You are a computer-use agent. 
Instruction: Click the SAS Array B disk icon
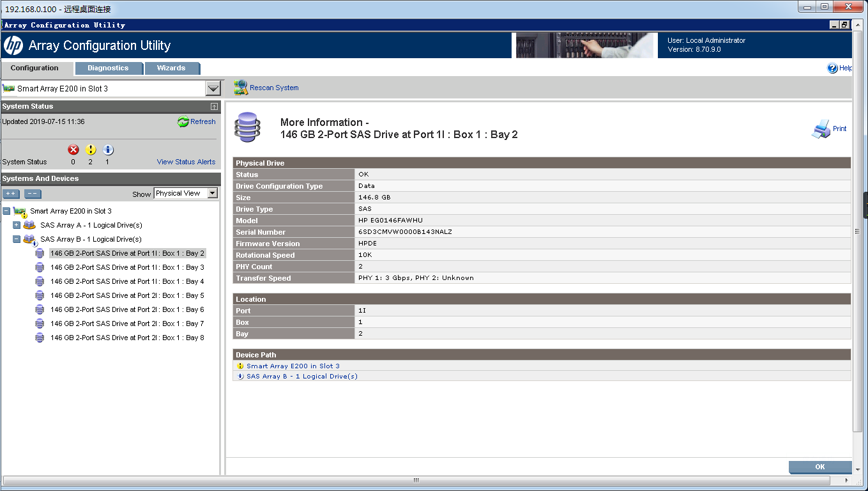point(29,240)
